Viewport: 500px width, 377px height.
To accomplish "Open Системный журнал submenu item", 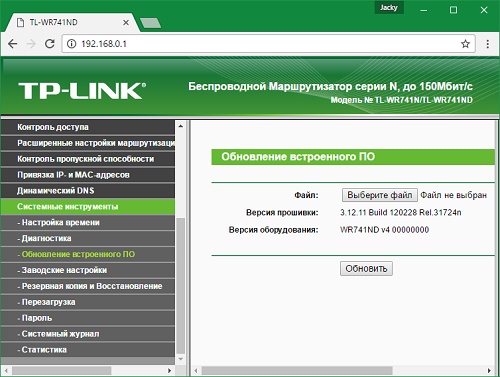I will [x=88, y=334].
